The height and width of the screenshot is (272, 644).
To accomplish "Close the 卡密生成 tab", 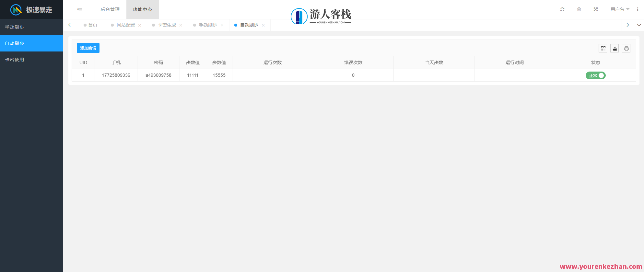I will point(181,25).
